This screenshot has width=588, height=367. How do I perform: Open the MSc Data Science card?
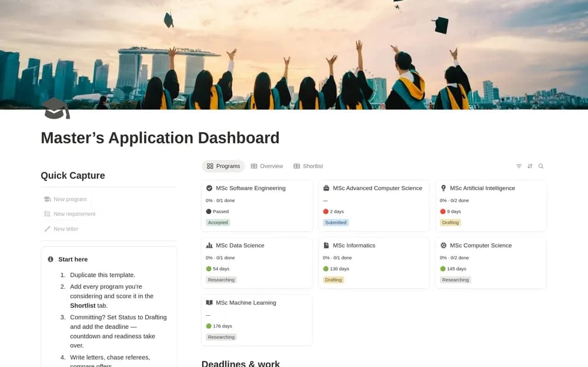click(257, 263)
